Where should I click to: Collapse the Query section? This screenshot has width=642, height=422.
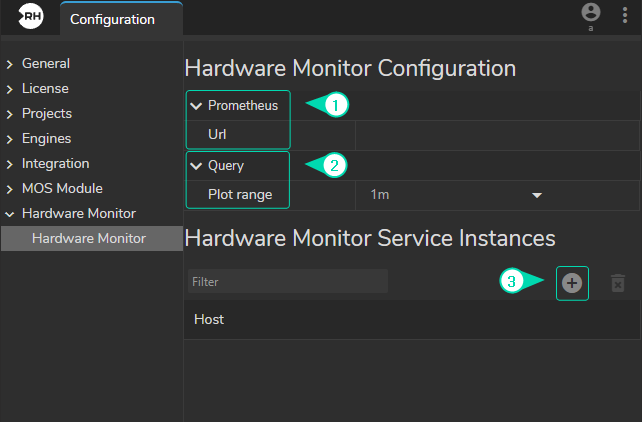pyautogui.click(x=196, y=166)
